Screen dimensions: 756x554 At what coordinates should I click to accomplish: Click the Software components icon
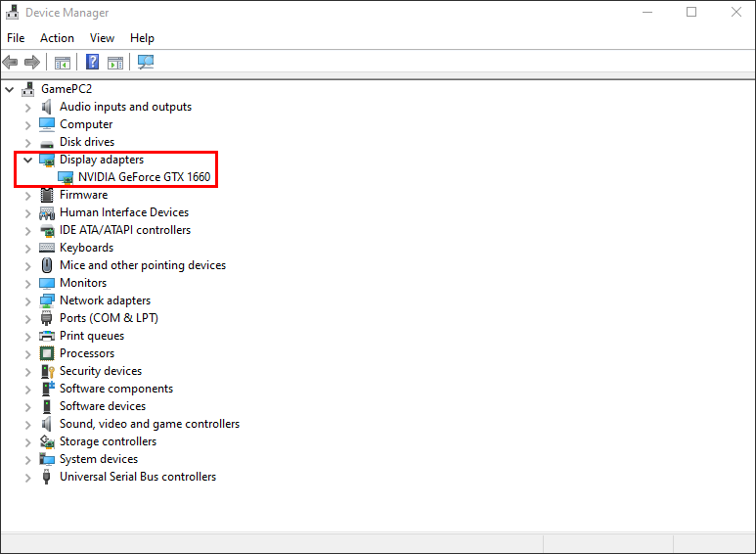[47, 389]
